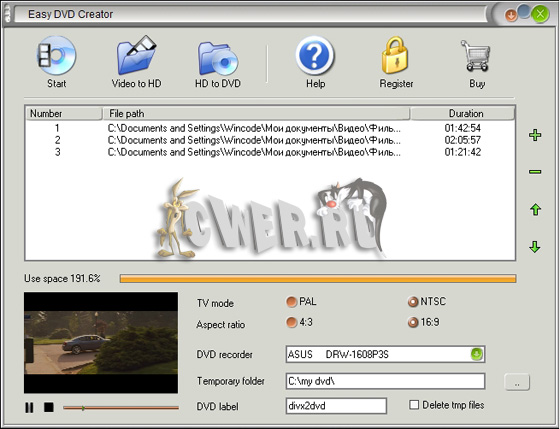Click the Register padlock icon
Viewport: 560px width, 429px height.
pyautogui.click(x=395, y=56)
